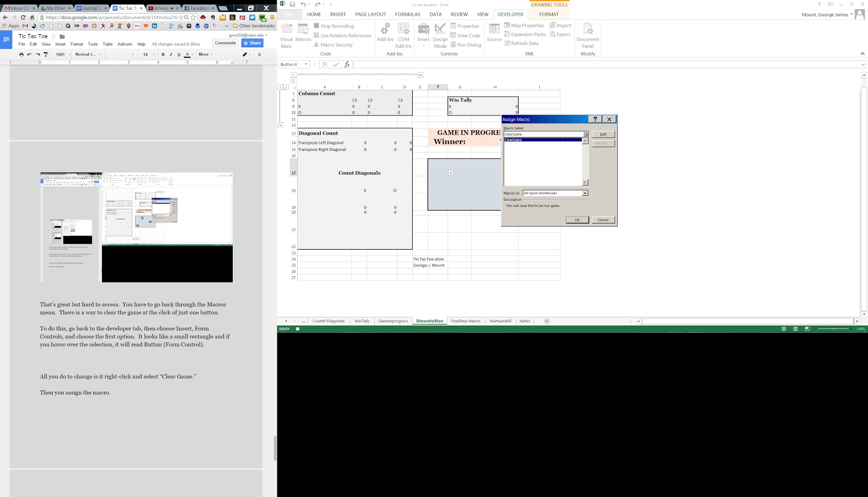Click the Edit button in Assign Macro
The image size is (868, 497).
[x=603, y=134]
